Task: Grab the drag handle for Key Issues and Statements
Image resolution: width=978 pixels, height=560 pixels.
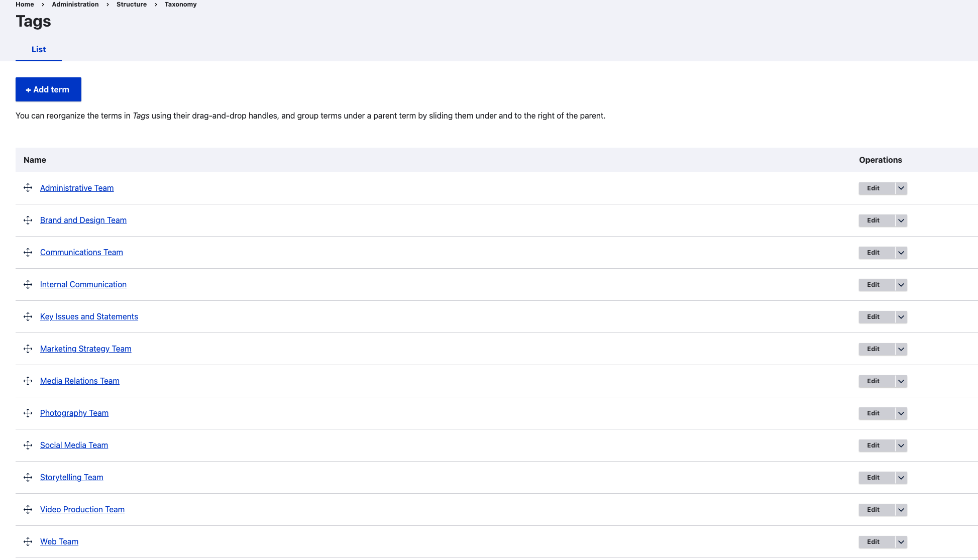Action: (28, 316)
